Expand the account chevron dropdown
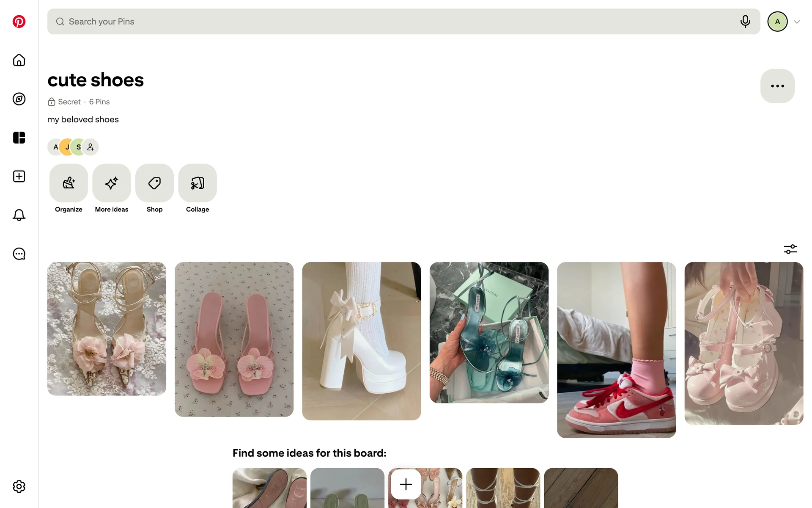The width and height of the screenshot is (812, 508). pos(797,22)
